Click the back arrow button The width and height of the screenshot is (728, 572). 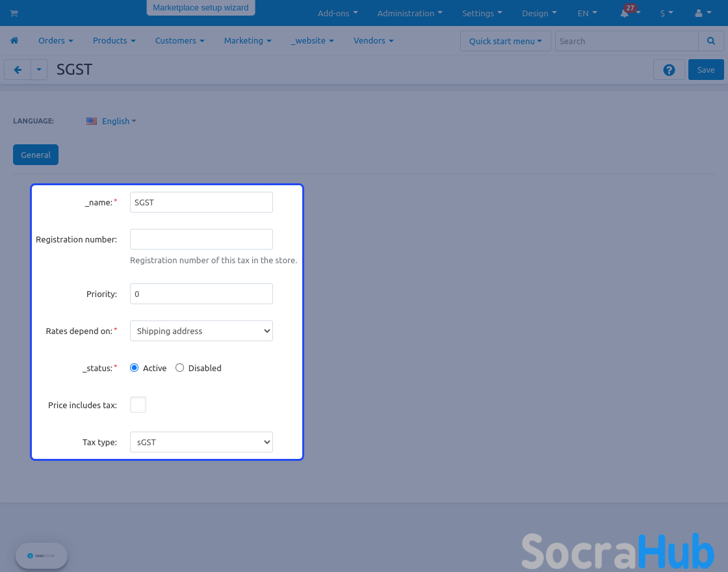point(18,70)
